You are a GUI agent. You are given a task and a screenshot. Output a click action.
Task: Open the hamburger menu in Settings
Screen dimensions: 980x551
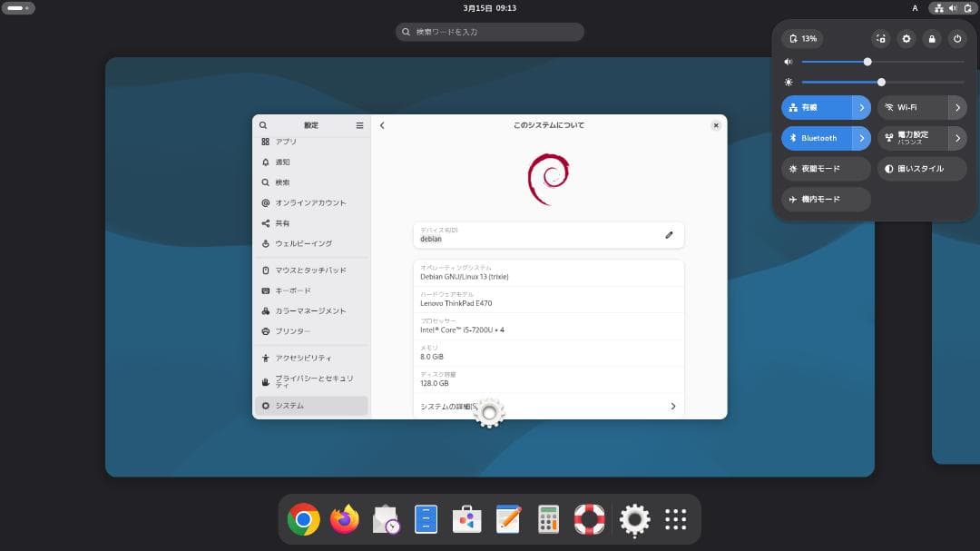[x=359, y=124]
